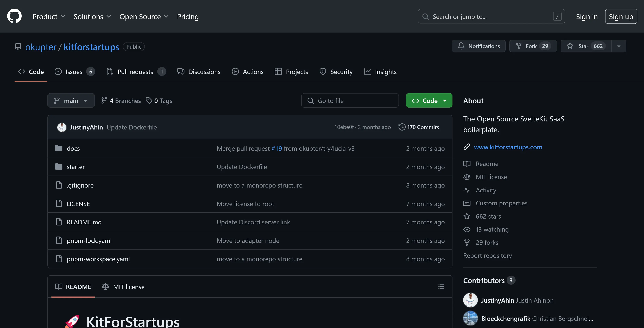Viewport: 644px width, 328px height.
Task: Click the commit history clock icon
Action: click(402, 127)
